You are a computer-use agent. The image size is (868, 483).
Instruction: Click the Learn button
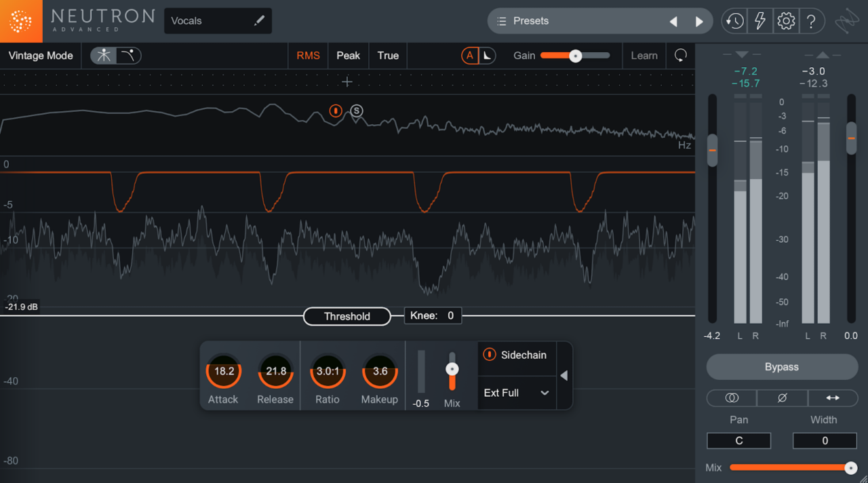coord(644,56)
